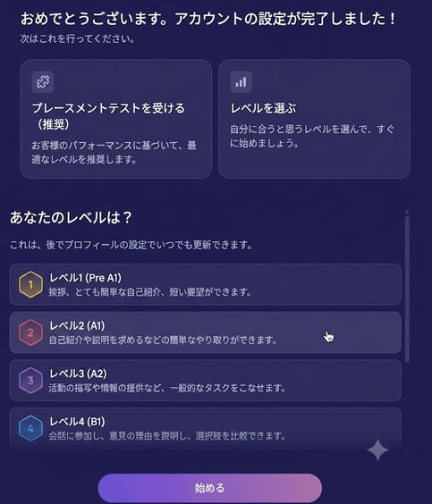Click placement test description お客様のパフォーマンス
Viewport: 432px width, 504px height.
(x=114, y=152)
